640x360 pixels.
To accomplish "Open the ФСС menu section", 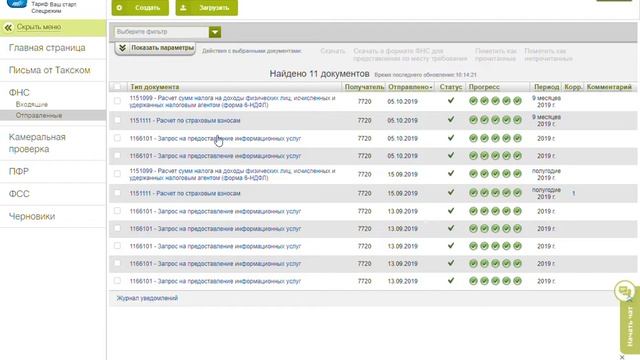I will pos(19,194).
